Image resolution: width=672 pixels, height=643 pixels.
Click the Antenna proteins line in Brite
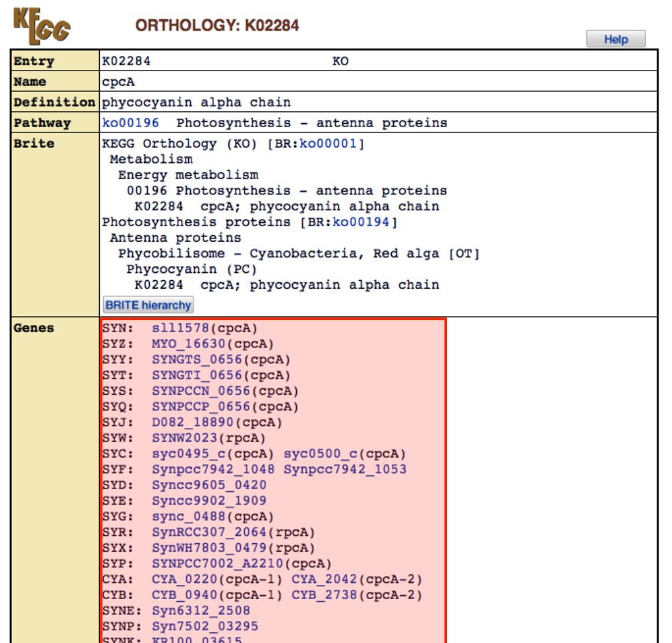pyautogui.click(x=175, y=238)
